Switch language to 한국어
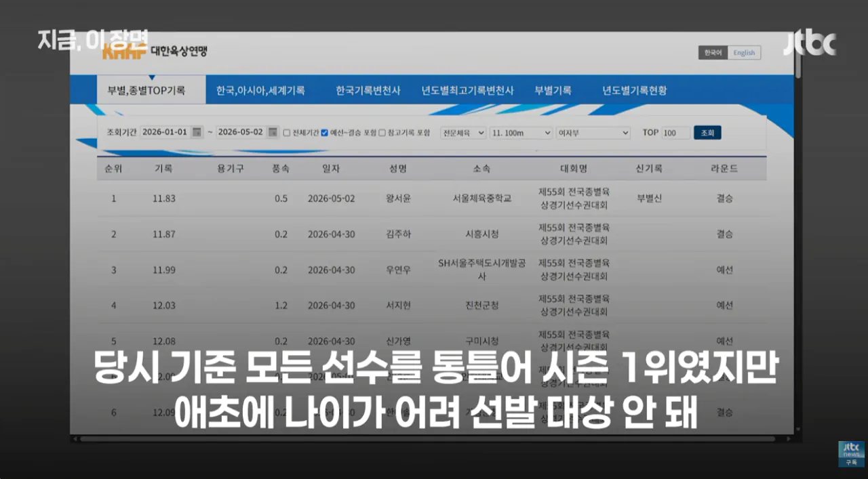Screen dimensions: 868x479 click(713, 53)
